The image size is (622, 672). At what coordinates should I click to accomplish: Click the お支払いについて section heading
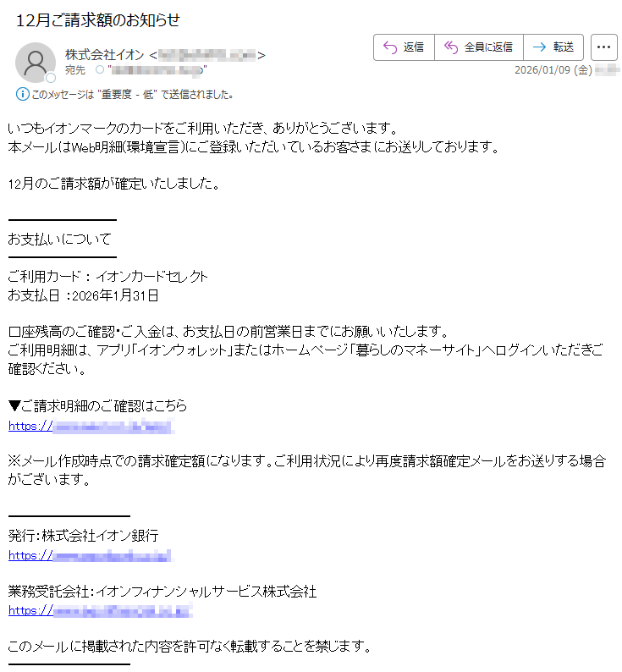[59, 240]
